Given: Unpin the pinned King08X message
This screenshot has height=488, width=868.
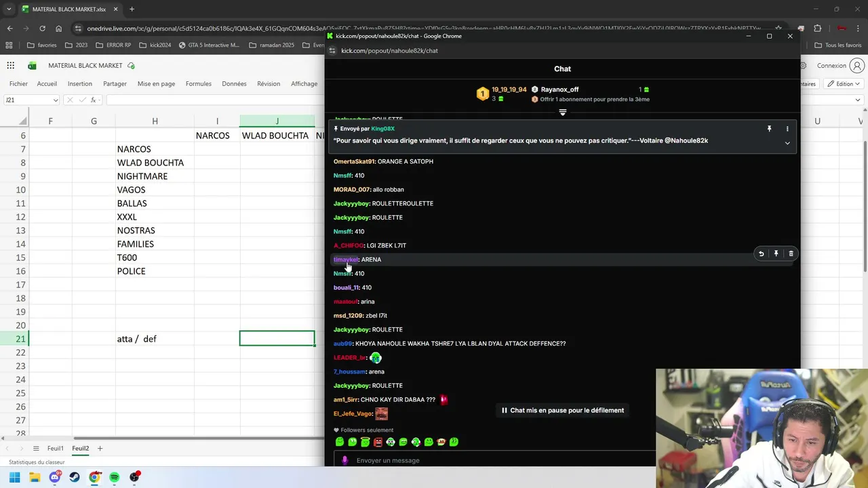Looking at the screenshot, I should [x=769, y=128].
